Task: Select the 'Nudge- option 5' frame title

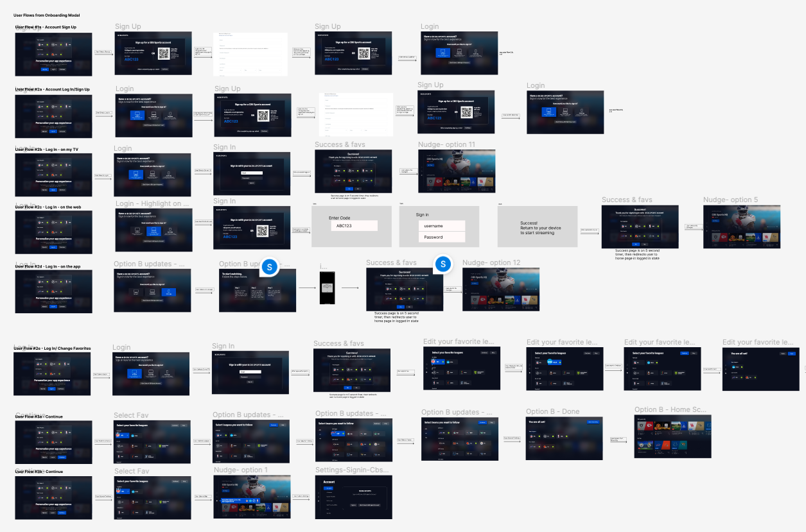Action: click(x=731, y=200)
